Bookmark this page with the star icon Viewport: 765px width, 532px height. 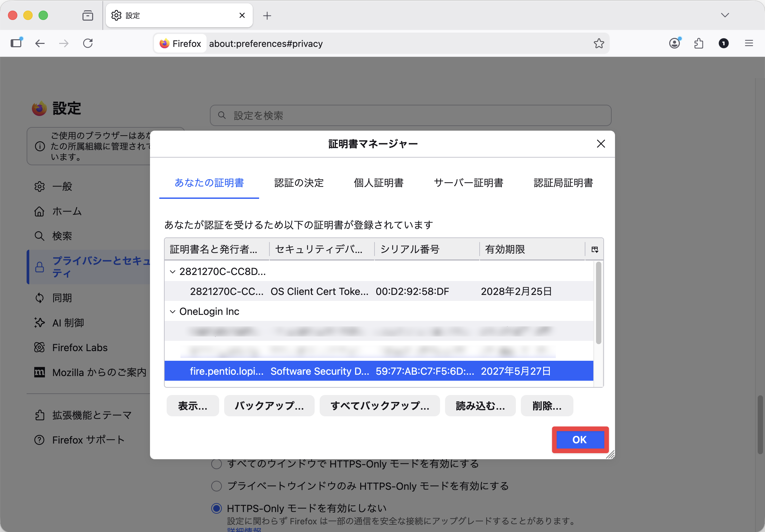pyautogui.click(x=599, y=43)
